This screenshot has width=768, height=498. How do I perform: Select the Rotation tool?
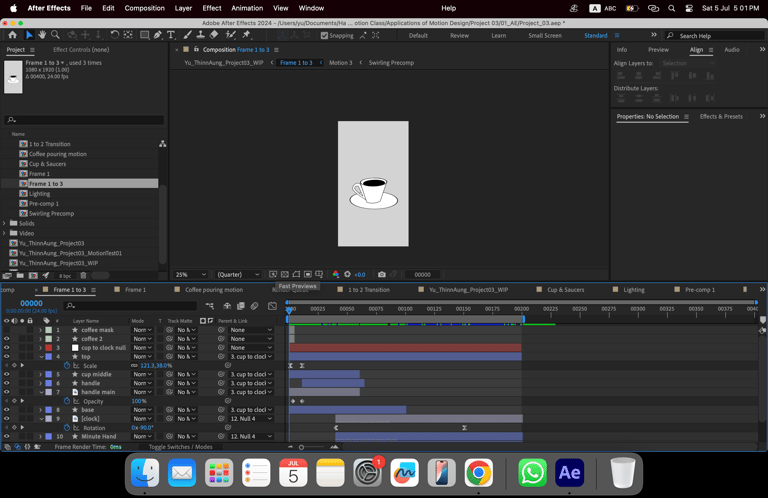[114, 35]
